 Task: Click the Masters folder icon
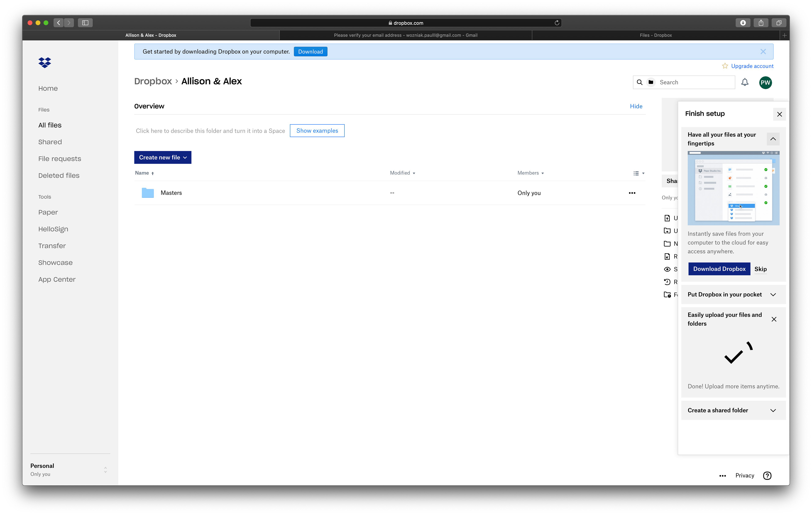(x=148, y=193)
